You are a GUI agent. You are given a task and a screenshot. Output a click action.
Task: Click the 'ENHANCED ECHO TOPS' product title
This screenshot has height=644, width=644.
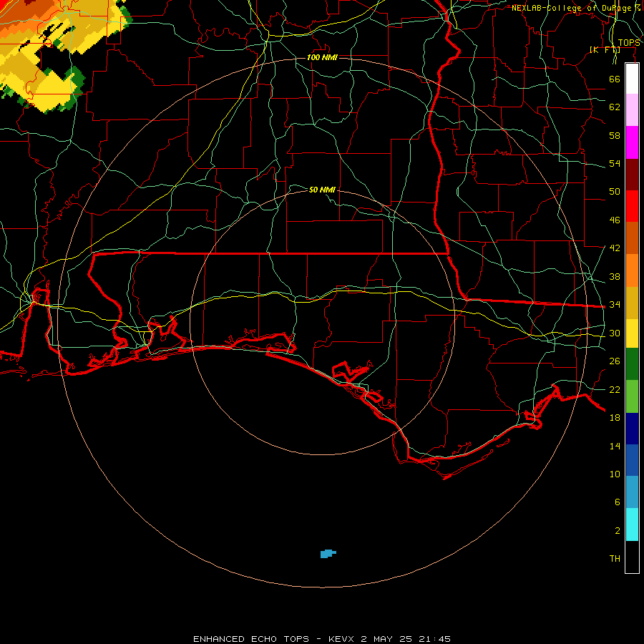[x=251, y=639]
